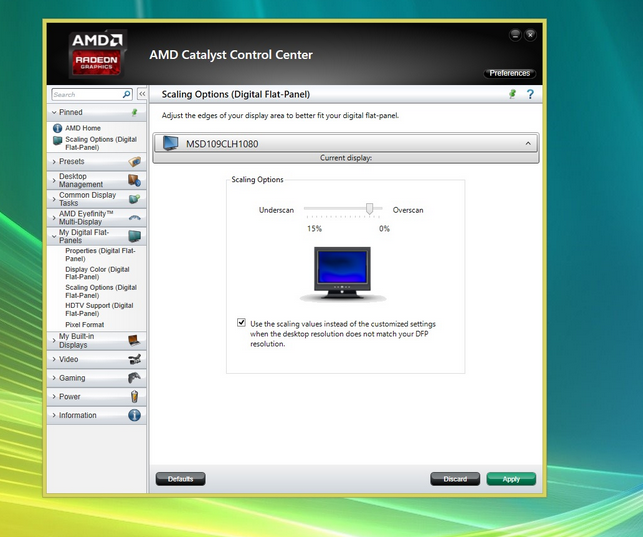
Task: Click the monitor preview image
Action: point(342,274)
